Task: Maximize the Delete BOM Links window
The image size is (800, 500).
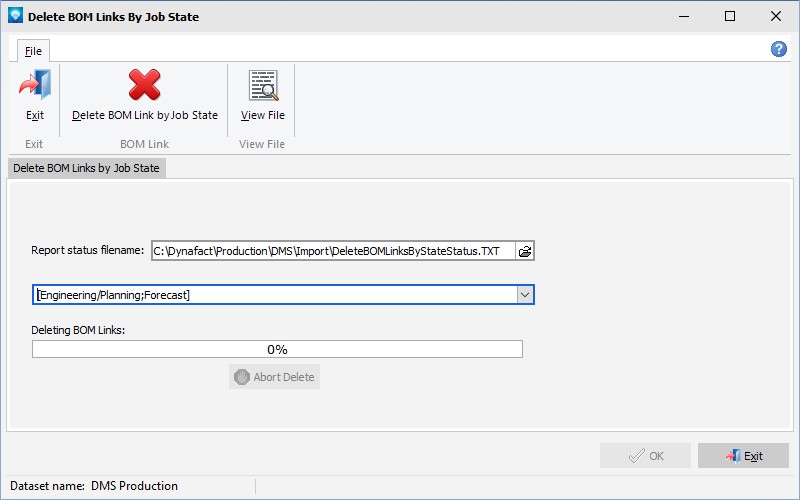Action: (730, 16)
